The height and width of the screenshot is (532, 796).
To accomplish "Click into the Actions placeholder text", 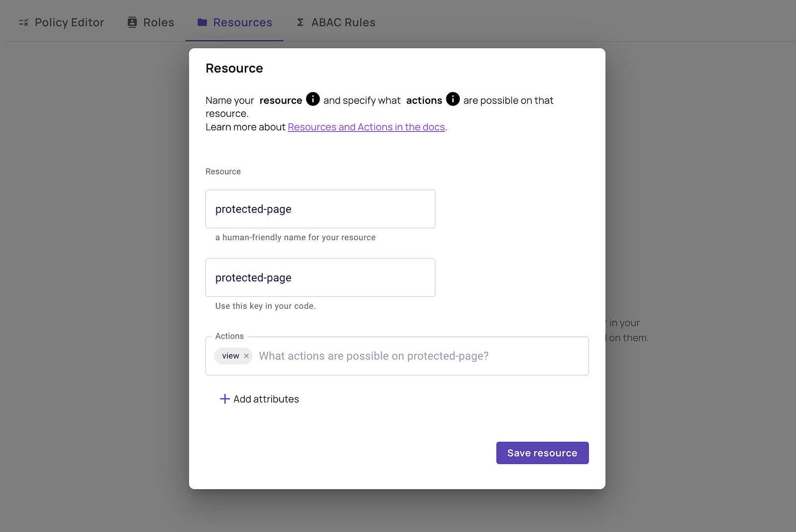I will click(x=373, y=356).
